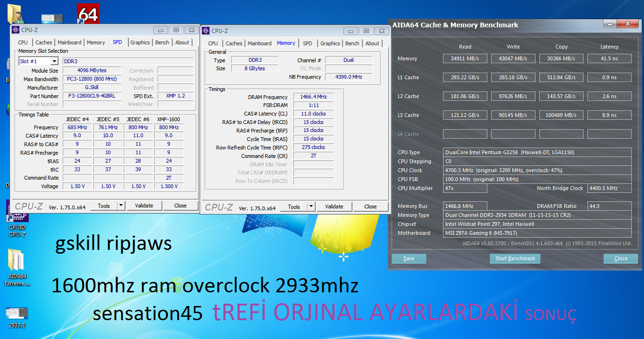Screen dimensions: 644x339
Task: Switch to Caches tab in SPD window
Action: 44,42
